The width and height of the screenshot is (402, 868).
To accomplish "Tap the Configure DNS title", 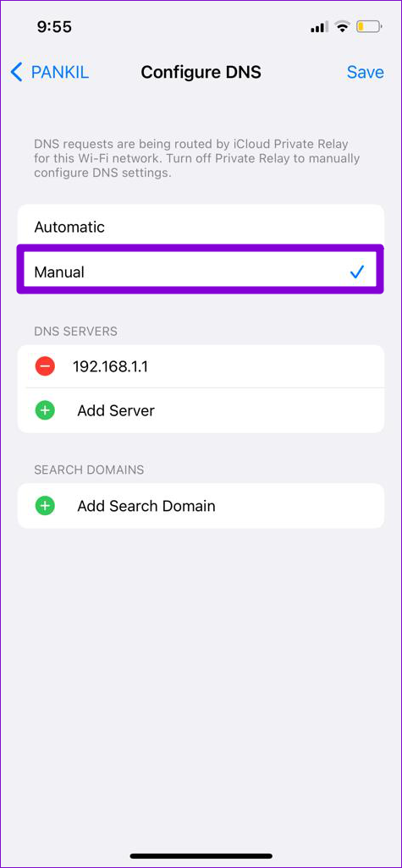I will 201,72.
